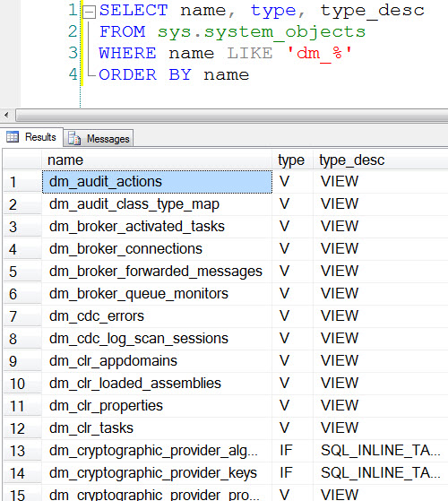Click the type_desc column header

(381, 160)
